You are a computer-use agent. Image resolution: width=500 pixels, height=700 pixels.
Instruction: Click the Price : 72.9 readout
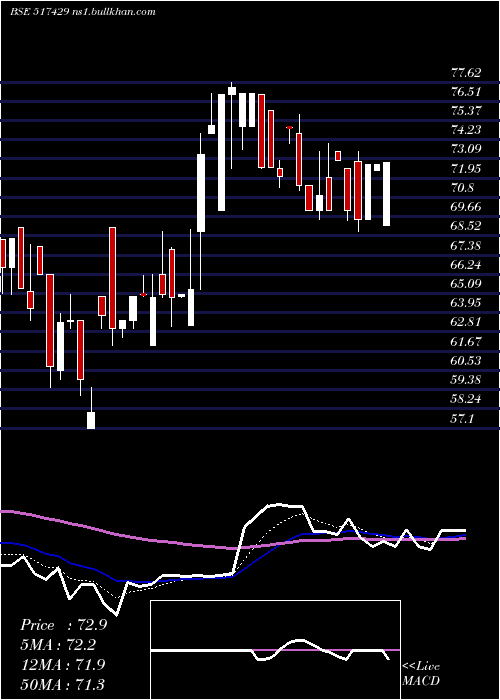click(63, 625)
